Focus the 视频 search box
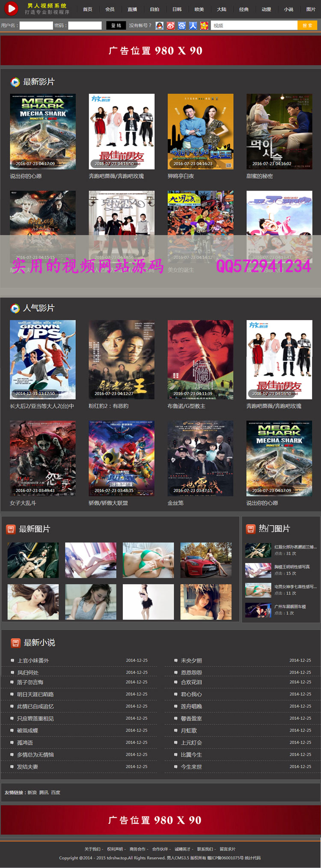The height and width of the screenshot is (868, 321). pyautogui.click(x=254, y=26)
